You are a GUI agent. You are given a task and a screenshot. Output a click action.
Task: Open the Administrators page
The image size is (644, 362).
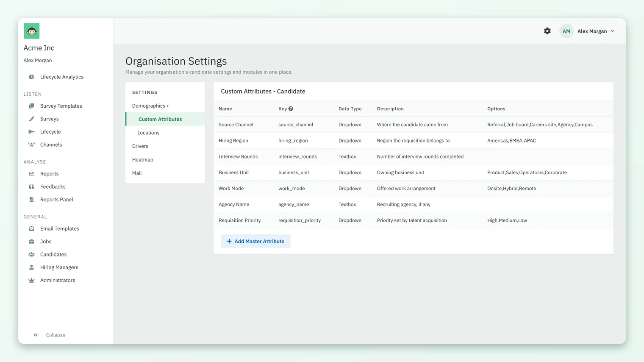[x=58, y=280]
